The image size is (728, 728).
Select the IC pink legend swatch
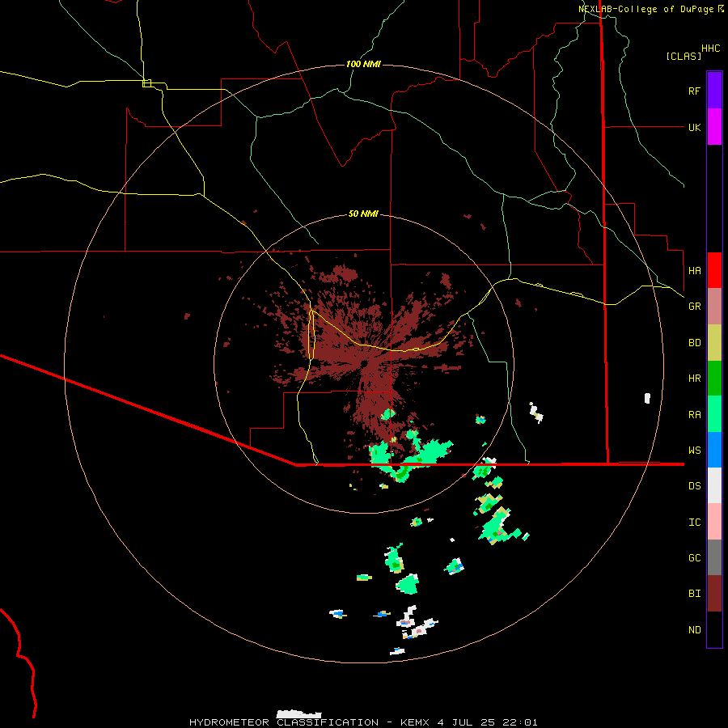coord(714,522)
